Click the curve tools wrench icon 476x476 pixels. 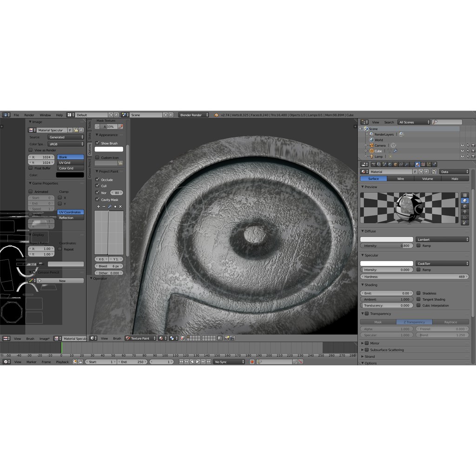point(110,206)
